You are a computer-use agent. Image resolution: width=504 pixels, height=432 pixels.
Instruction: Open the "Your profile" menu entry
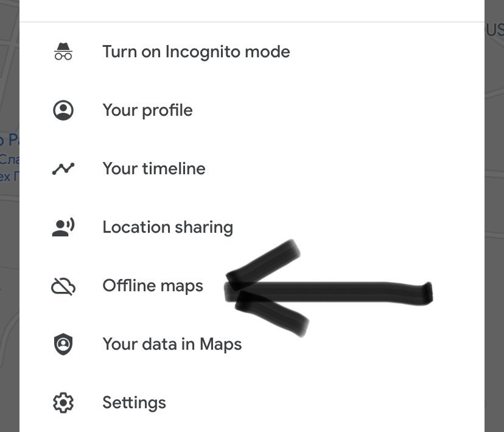pyautogui.click(x=147, y=110)
